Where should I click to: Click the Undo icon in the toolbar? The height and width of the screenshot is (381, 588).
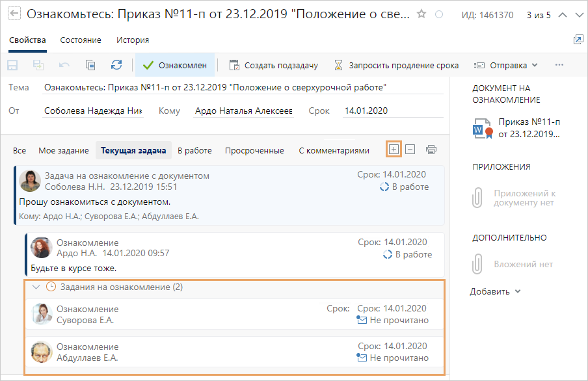63,64
